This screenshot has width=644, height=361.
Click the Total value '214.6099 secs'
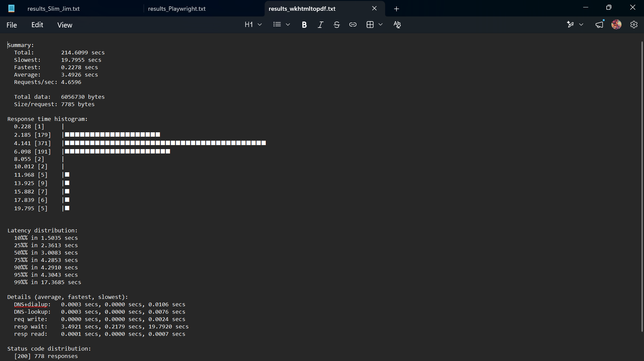click(83, 52)
